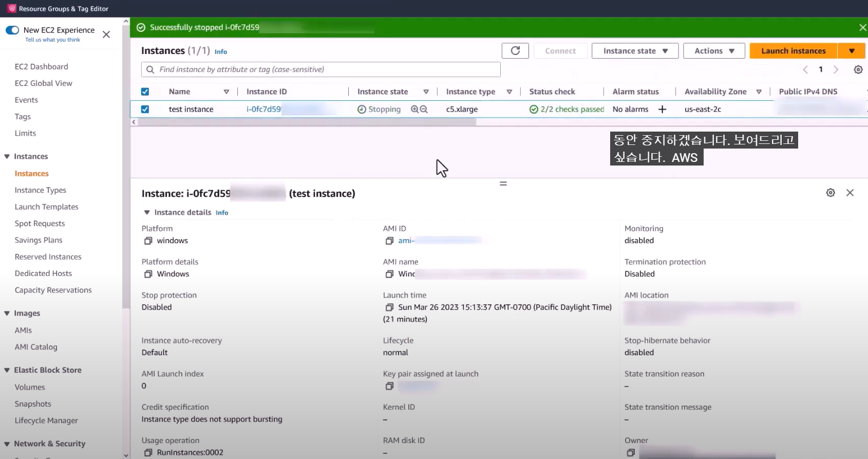Click the Connect button
The width and height of the screenshot is (868, 459).
560,51
